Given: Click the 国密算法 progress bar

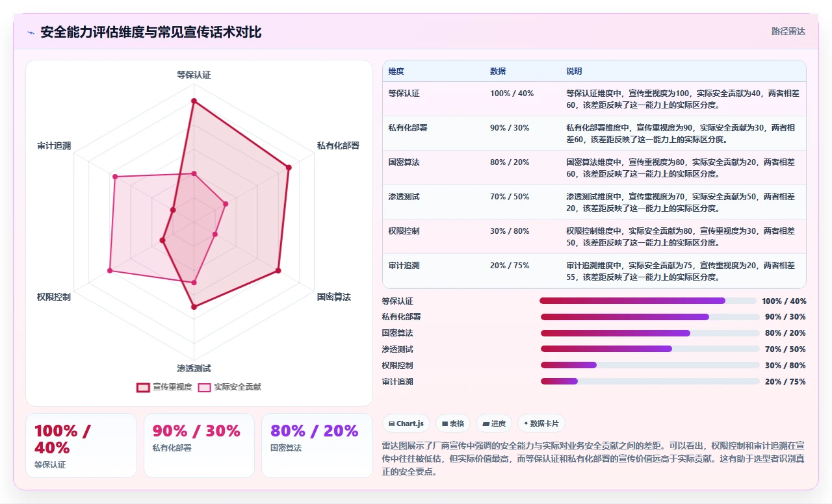Looking at the screenshot, I should pos(650,333).
